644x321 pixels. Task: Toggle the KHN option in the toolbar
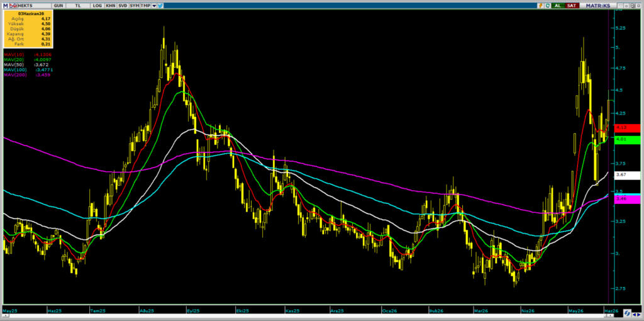[111, 6]
